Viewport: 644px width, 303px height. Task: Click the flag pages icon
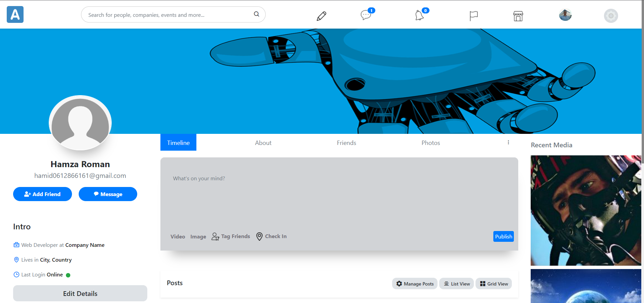coord(473,16)
